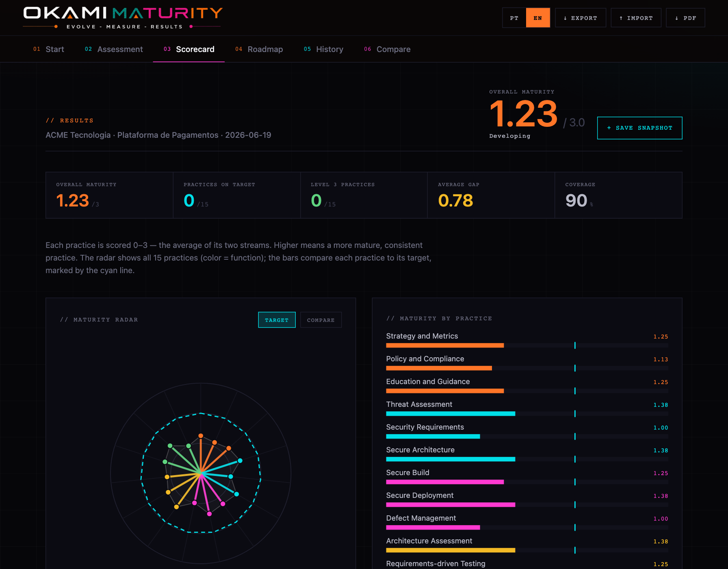This screenshot has height=569, width=728.
Task: Click the Developing maturity level label
Action: pyautogui.click(x=510, y=136)
